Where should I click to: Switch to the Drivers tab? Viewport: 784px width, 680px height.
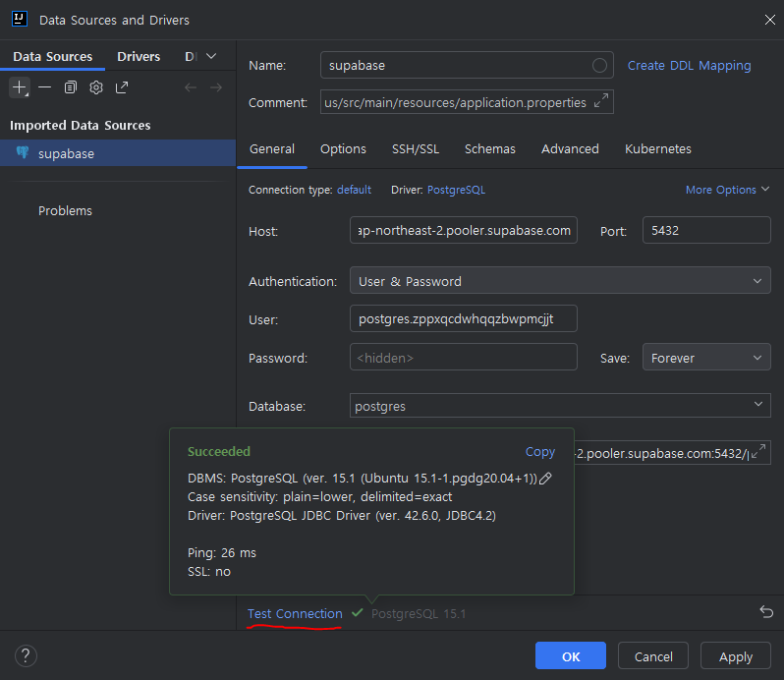pyautogui.click(x=139, y=56)
